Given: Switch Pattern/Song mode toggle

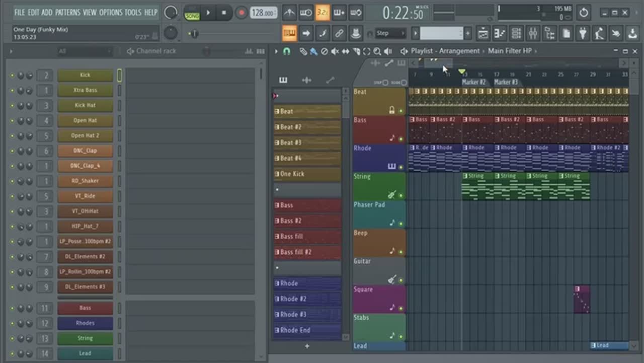Looking at the screenshot, I should coord(192,13).
